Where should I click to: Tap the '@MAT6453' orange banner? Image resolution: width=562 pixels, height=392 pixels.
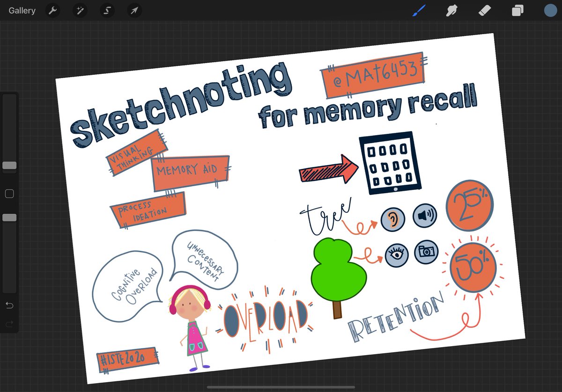374,74
